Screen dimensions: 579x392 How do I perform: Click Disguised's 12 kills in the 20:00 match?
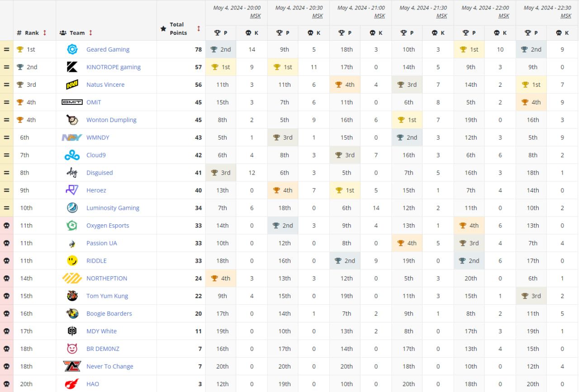click(x=252, y=173)
